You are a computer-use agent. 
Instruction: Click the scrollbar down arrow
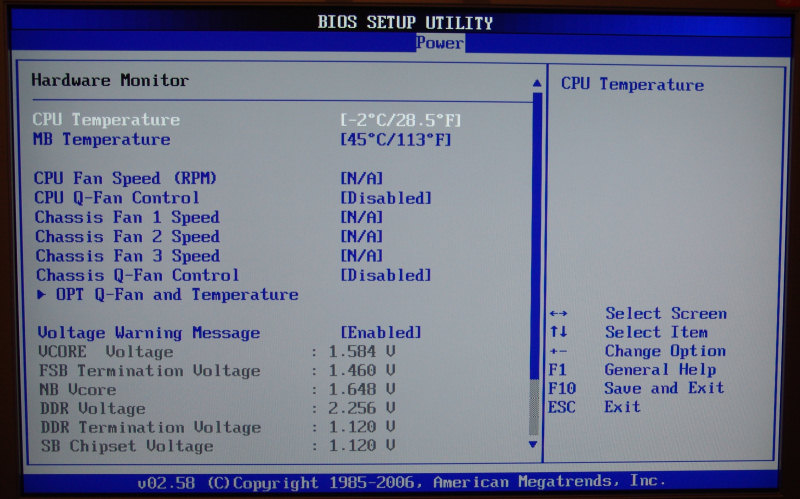[x=533, y=443]
